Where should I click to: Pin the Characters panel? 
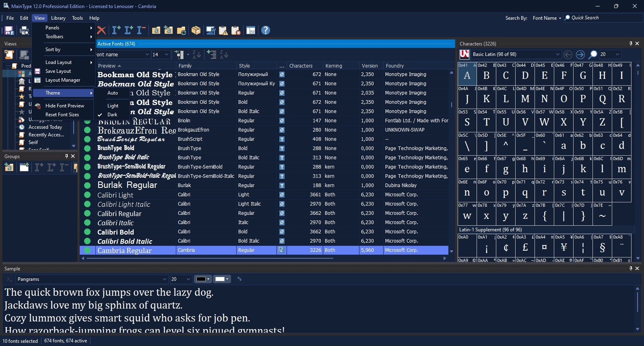[631, 43]
